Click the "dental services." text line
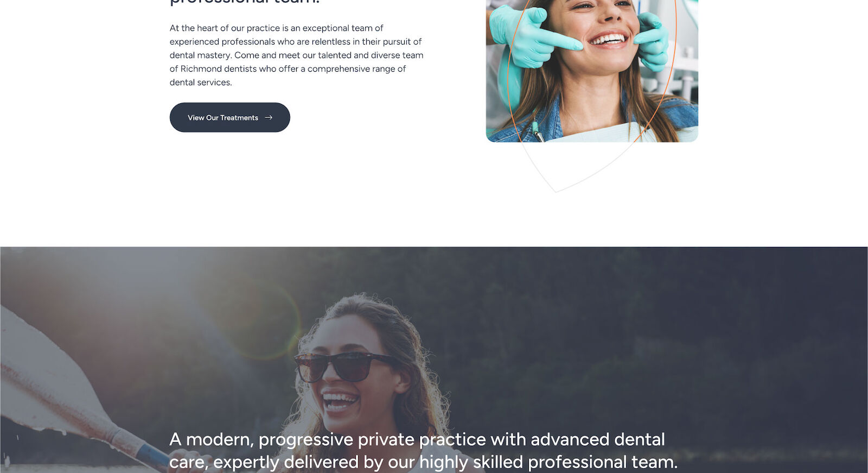The image size is (868, 473). pyautogui.click(x=201, y=83)
